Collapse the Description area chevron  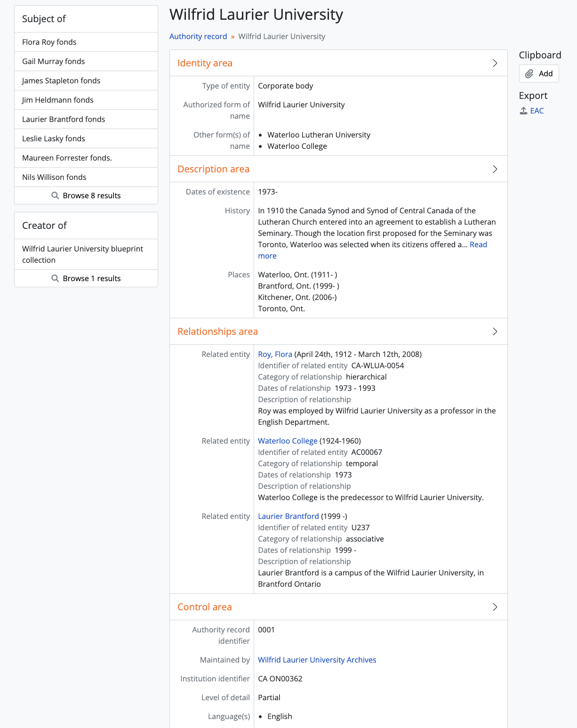pyautogui.click(x=495, y=169)
